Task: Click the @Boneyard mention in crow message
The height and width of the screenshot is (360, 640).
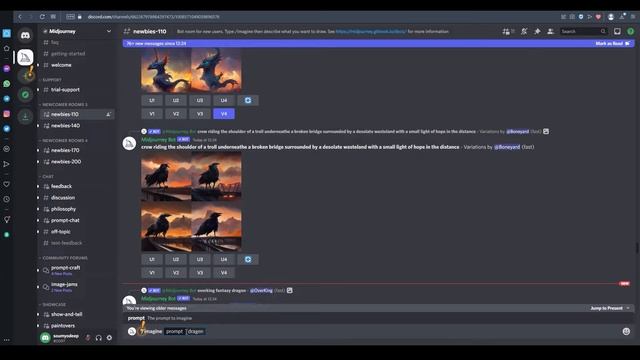Action: pos(507,147)
